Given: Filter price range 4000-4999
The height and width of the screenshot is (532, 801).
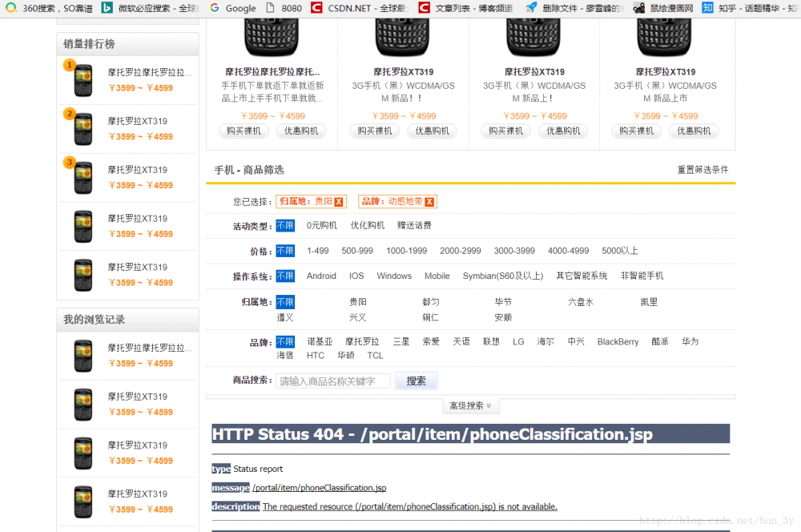Looking at the screenshot, I should 569,251.
